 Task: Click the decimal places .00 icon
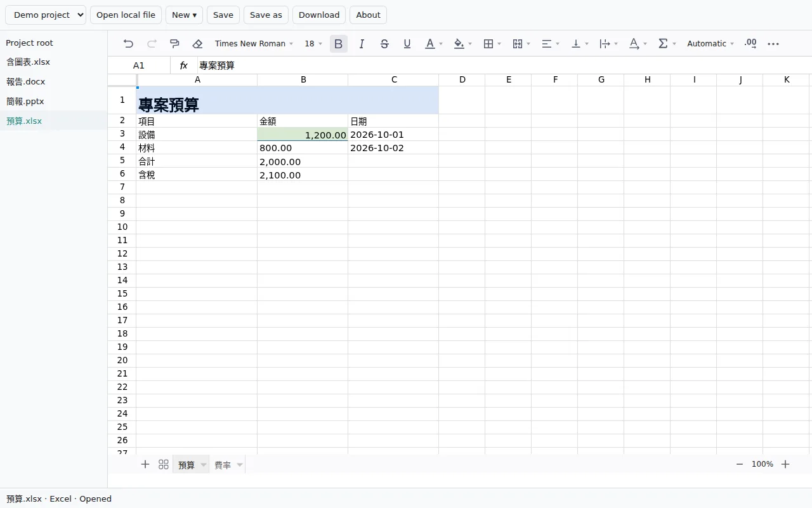point(750,44)
